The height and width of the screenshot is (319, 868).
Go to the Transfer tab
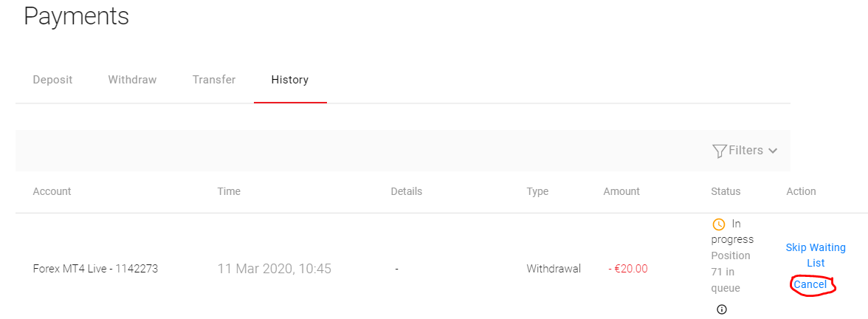coord(214,80)
